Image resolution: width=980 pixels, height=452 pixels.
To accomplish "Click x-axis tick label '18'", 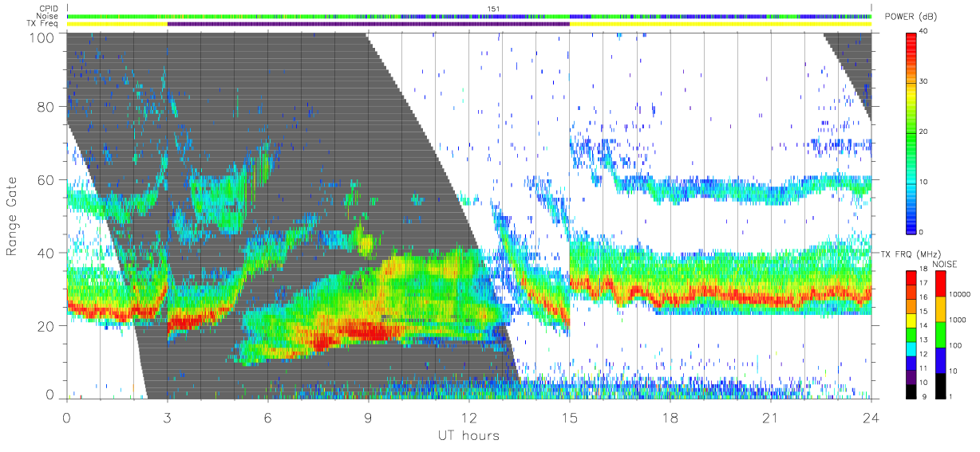I will [670, 418].
